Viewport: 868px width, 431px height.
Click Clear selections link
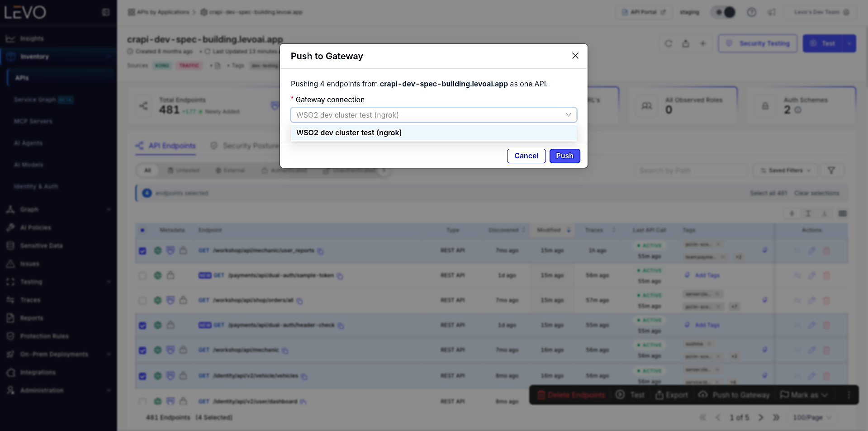[x=816, y=193]
